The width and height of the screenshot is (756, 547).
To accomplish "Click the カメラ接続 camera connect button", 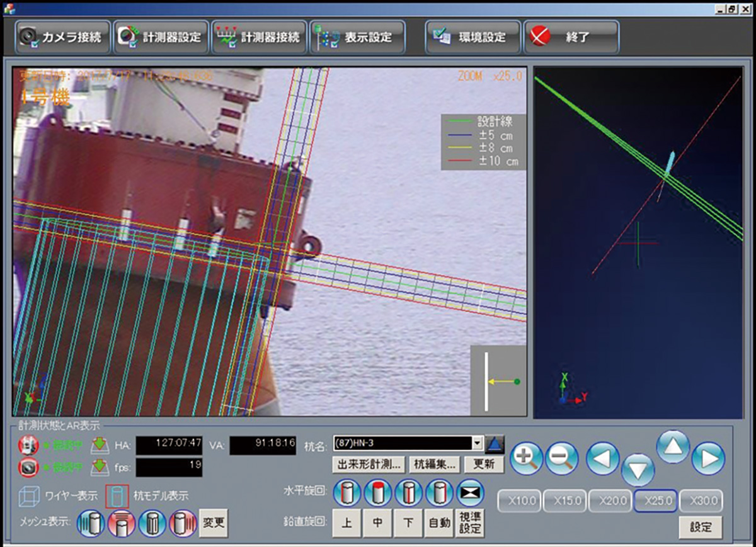I will pos(62,37).
